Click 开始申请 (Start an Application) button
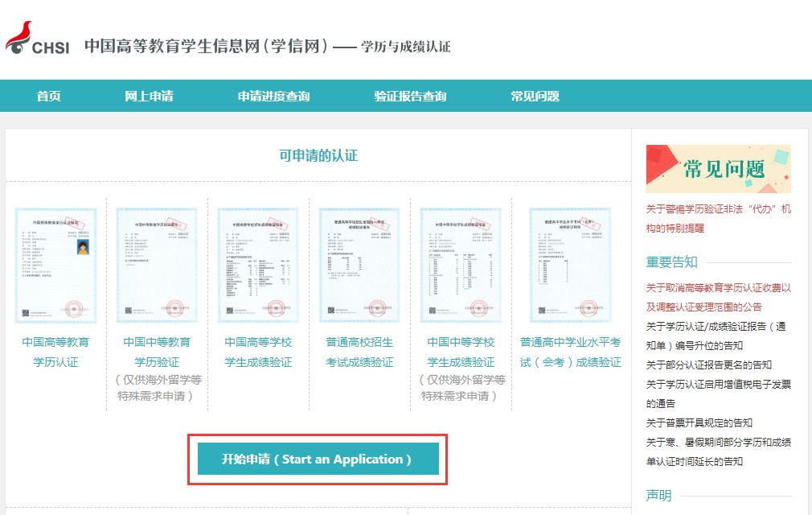This screenshot has width=812, height=515. click(x=318, y=458)
